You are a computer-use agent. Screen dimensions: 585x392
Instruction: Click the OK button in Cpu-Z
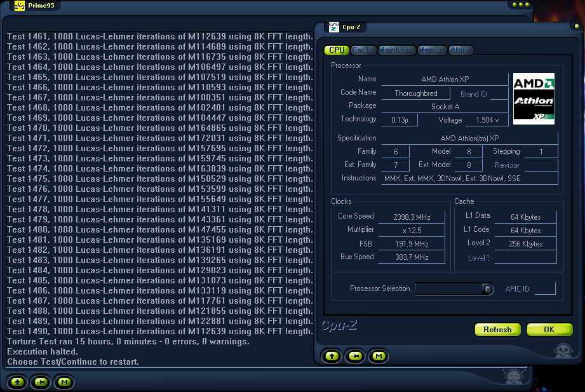pyautogui.click(x=549, y=330)
